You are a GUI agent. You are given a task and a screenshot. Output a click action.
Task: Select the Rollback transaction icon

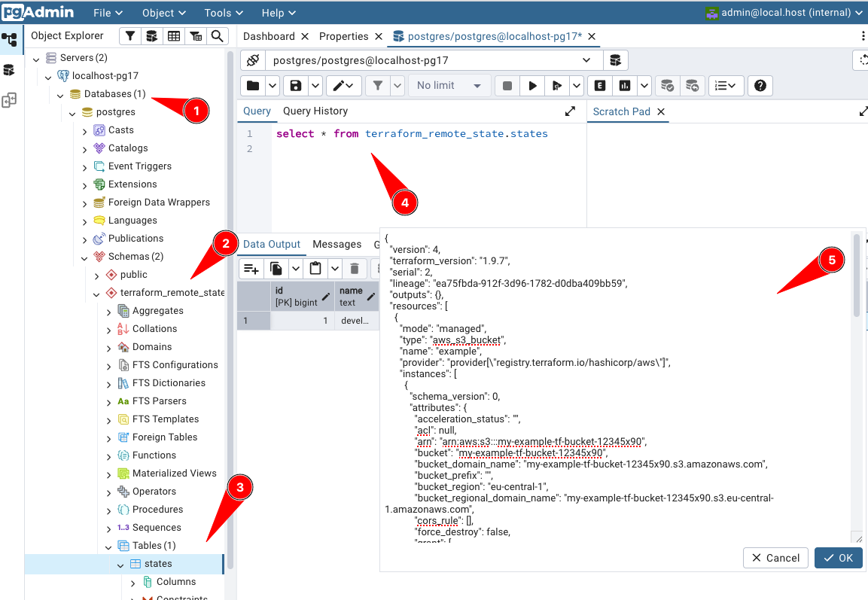pos(692,85)
